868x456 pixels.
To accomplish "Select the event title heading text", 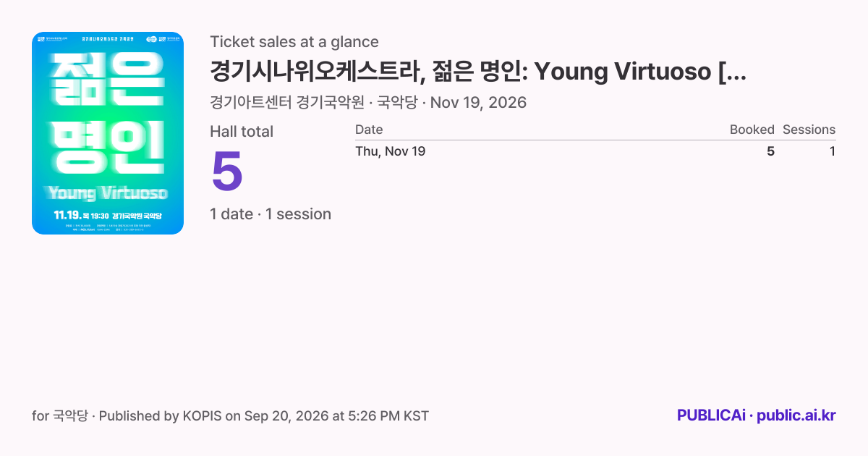I will click(478, 72).
